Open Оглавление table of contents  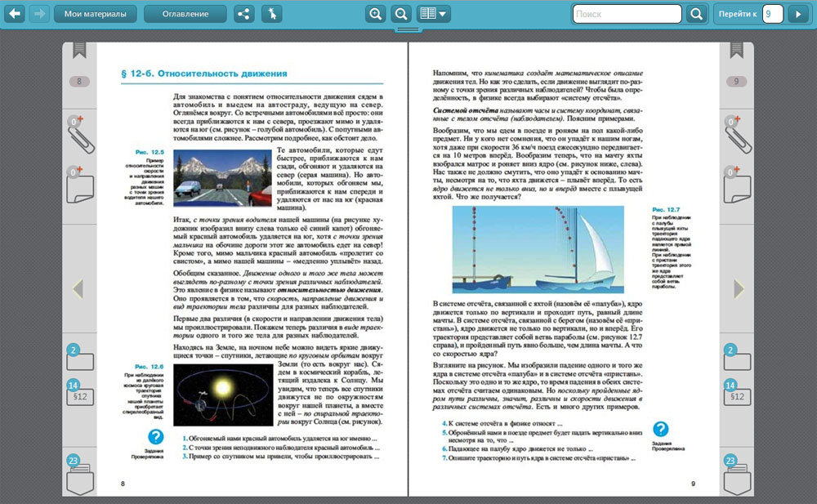coord(185,14)
